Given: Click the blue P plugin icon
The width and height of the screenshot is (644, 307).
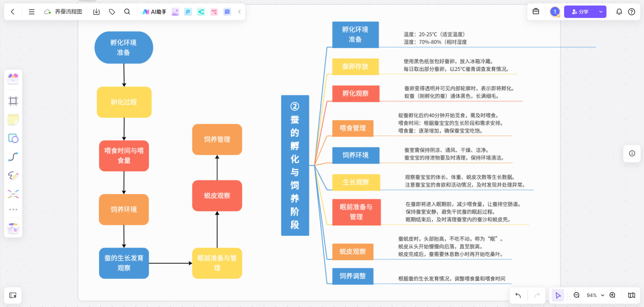Looking at the screenshot, I should 188,12.
